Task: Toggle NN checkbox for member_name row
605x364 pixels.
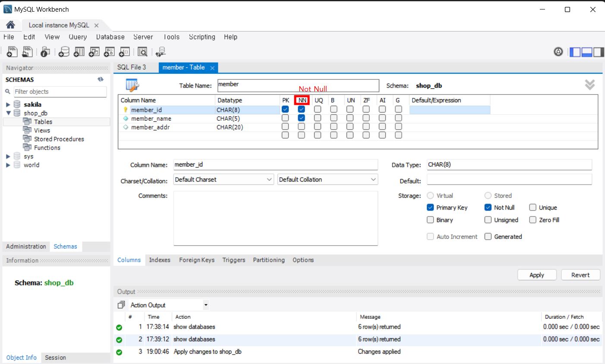Action: click(301, 118)
